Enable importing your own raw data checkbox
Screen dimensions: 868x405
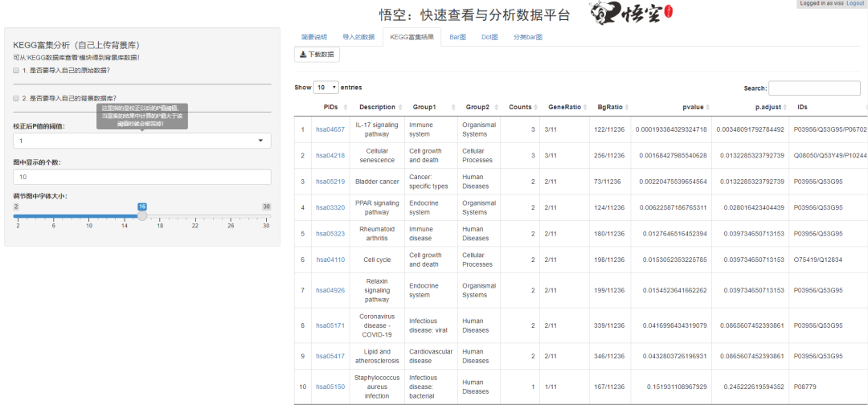16,70
